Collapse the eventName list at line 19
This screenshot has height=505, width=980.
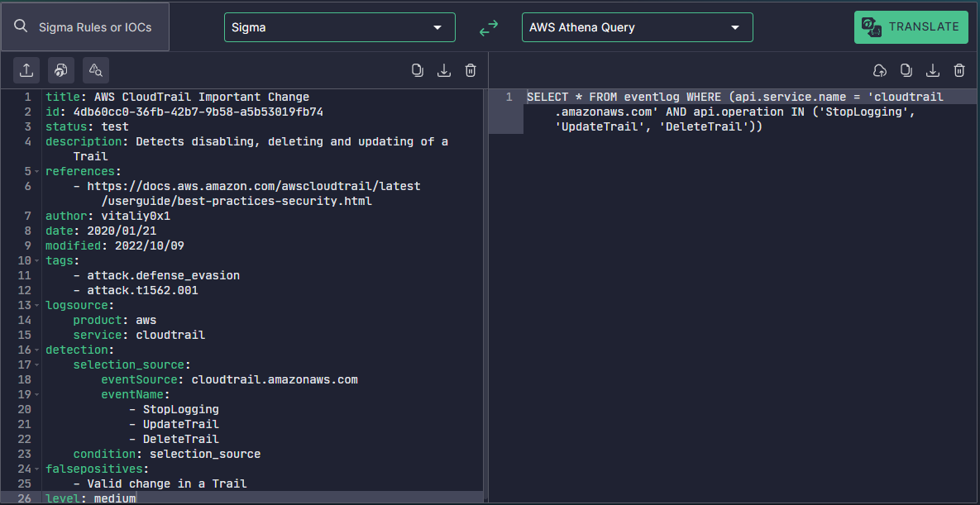(38, 395)
